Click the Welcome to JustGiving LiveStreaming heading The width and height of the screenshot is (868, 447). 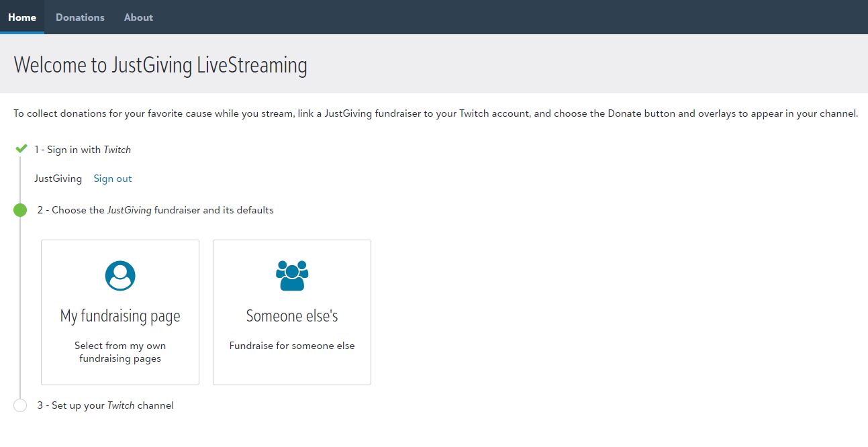(x=160, y=65)
